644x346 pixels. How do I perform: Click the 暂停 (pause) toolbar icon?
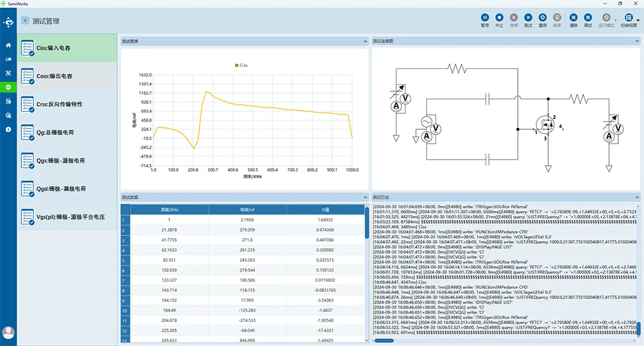pos(485,17)
